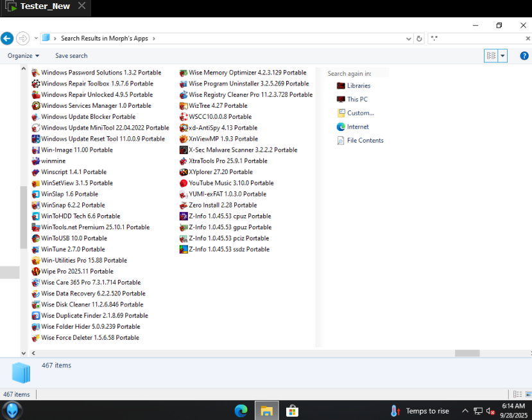The image size is (532, 420).
Task: Click the horizontal scrollbar thumb
Action: coord(467,353)
